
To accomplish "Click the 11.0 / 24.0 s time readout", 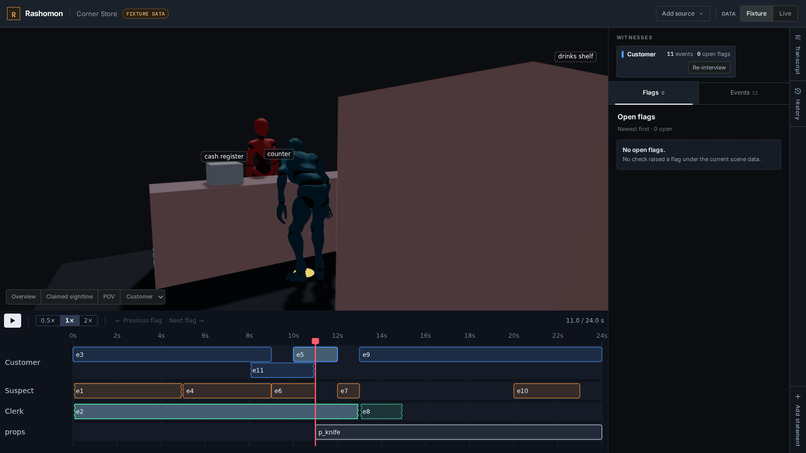I will click(x=585, y=320).
